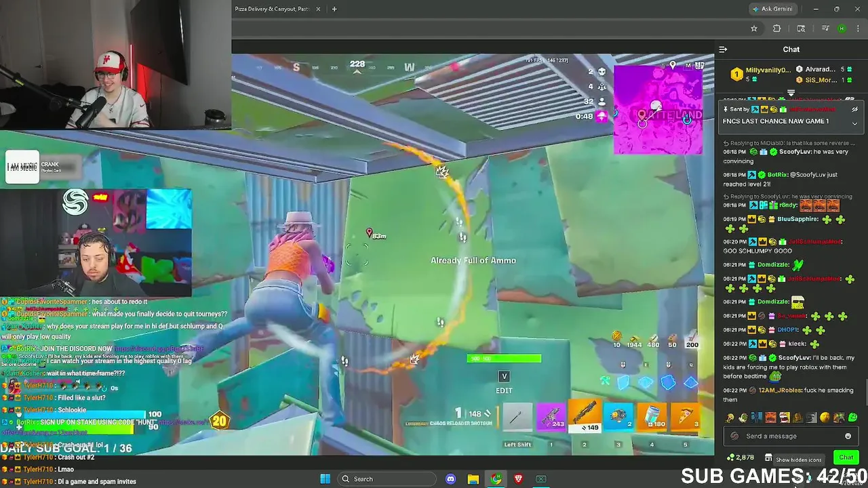Open the chat shop icon
This screenshot has width=868, height=488.
tap(768, 457)
